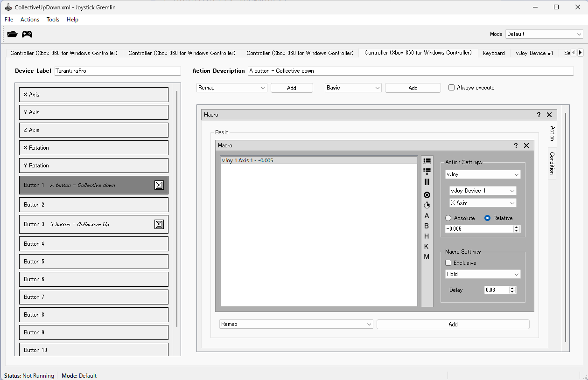The height and width of the screenshot is (380, 588).
Task: Open the Mode dropdown set to Default
Action: [544, 34]
